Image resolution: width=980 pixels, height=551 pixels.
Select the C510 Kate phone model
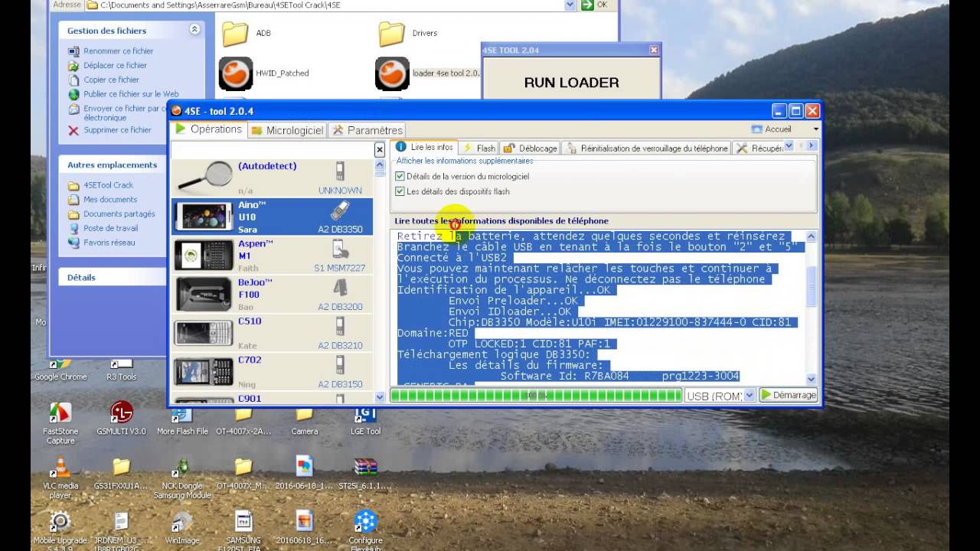(272, 334)
